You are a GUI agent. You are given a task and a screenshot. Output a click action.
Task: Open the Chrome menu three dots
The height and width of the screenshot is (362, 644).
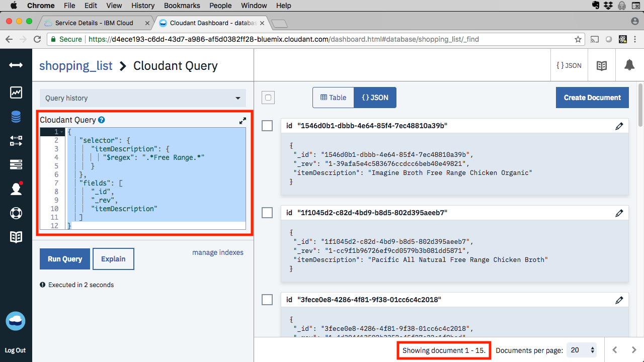[x=636, y=39]
